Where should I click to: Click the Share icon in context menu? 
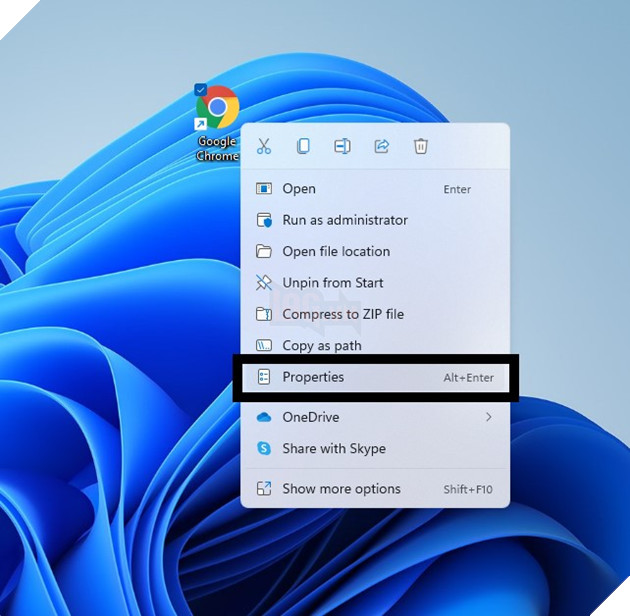[382, 146]
